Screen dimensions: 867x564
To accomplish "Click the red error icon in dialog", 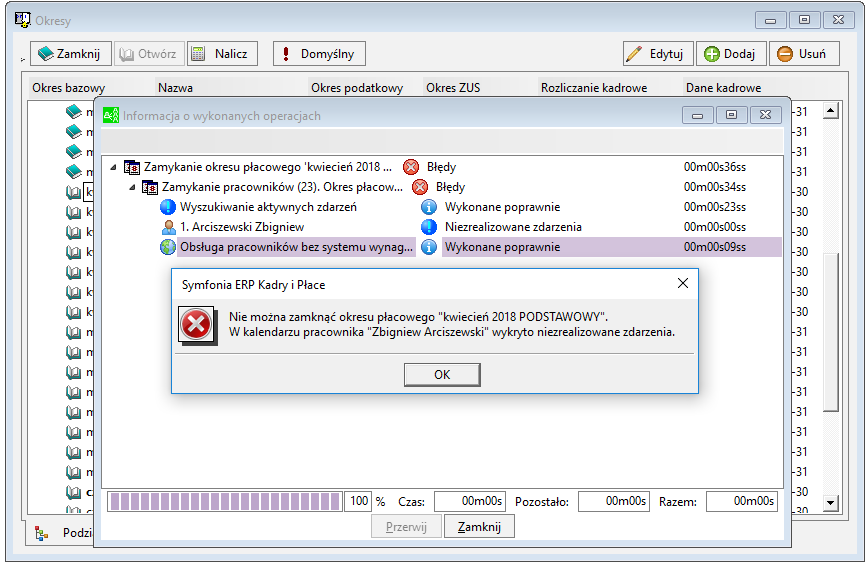I will 196,325.
